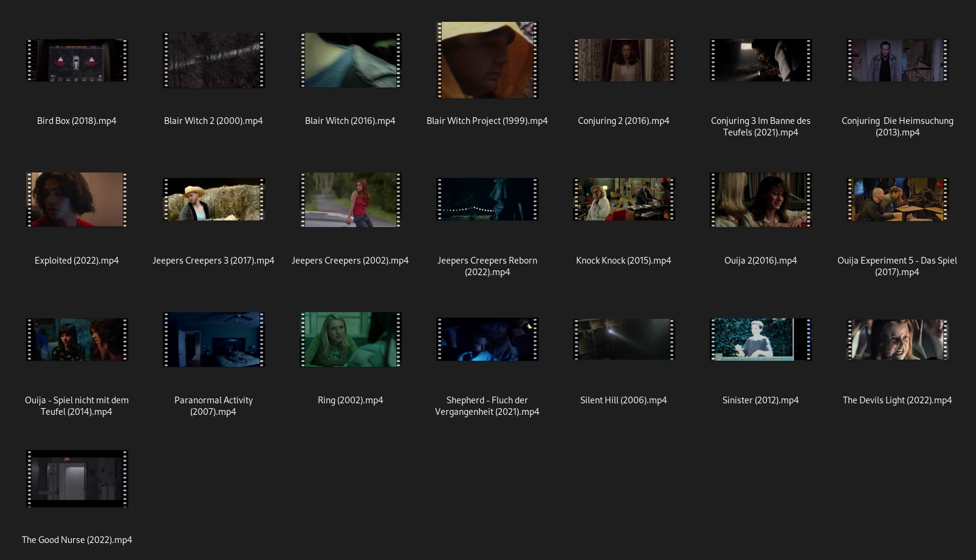Viewport: 976px width, 560px height.
Task: Select the Ouija Experiment 5 video thumbnail
Action: click(897, 199)
